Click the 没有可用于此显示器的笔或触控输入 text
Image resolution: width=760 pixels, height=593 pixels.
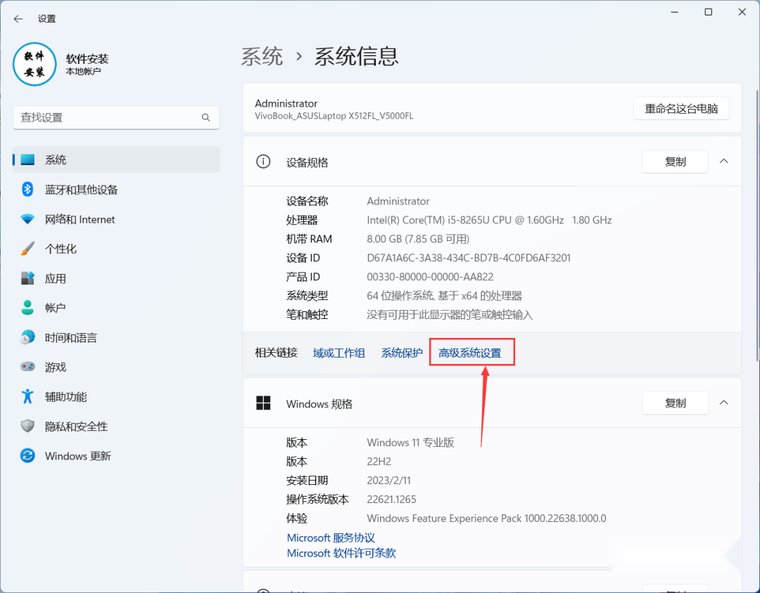(450, 315)
